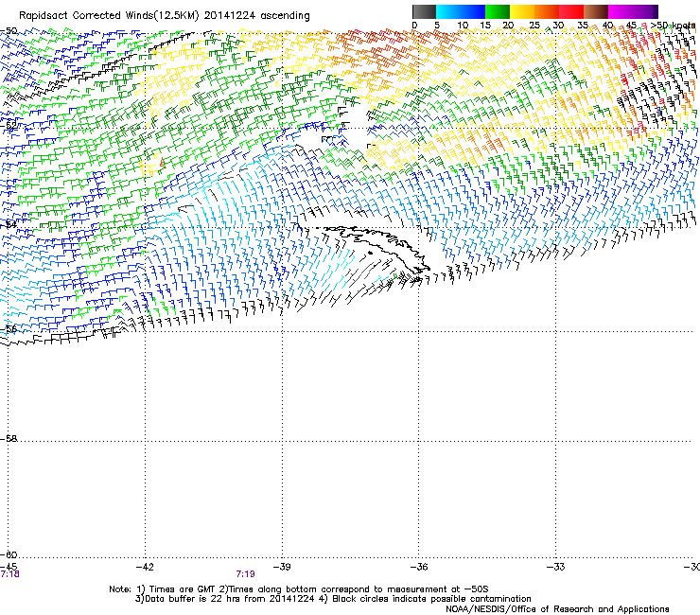700x615 pixels.
Task: Click the brown 35-40 knots color band
Action: (x=596, y=11)
